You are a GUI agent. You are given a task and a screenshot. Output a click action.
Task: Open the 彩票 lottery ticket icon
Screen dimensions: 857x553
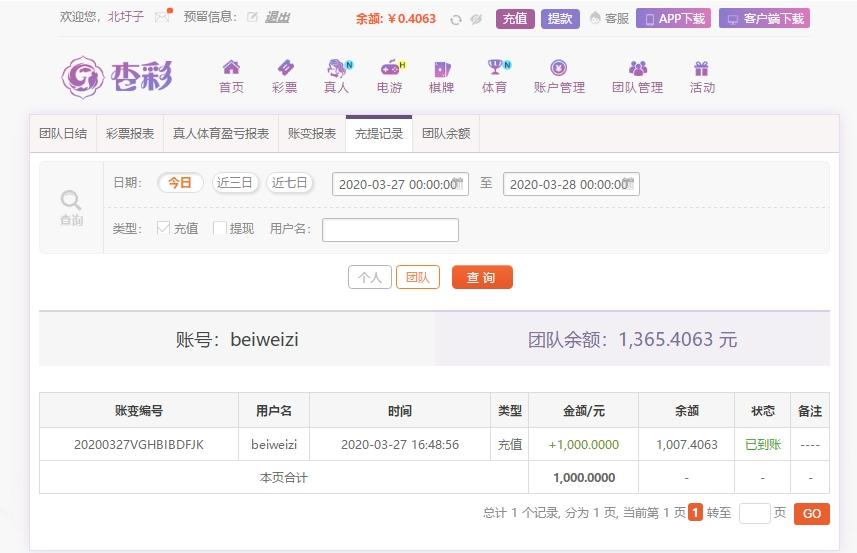point(285,68)
